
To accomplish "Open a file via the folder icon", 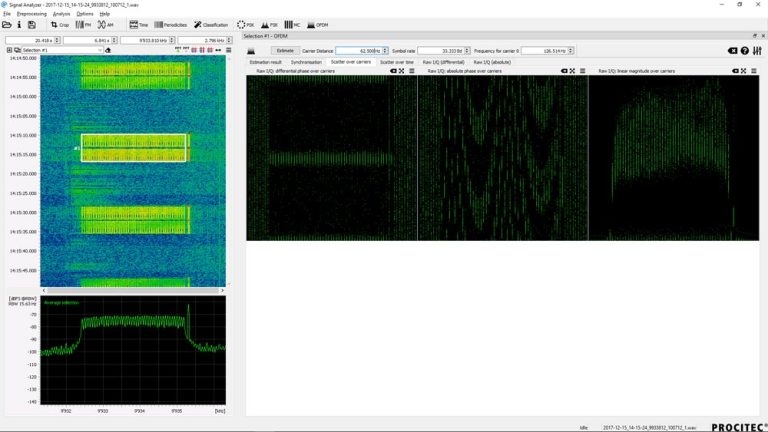I will pyautogui.click(x=7, y=24).
